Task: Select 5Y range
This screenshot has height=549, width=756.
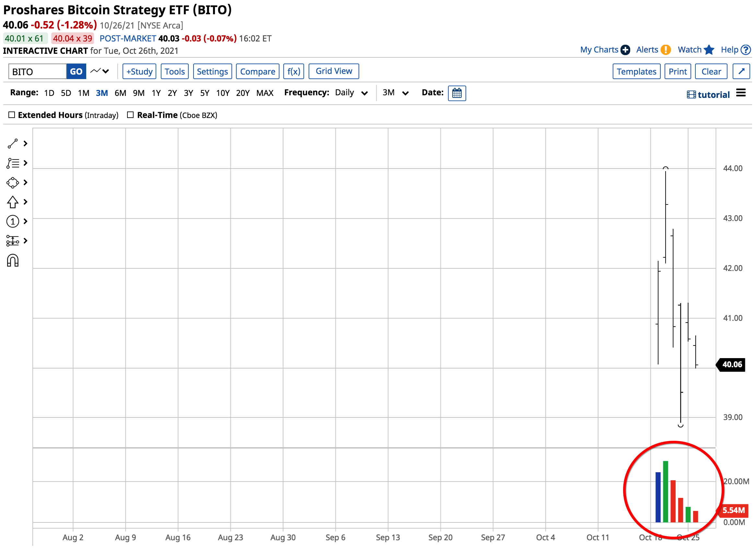Action: 205,93
